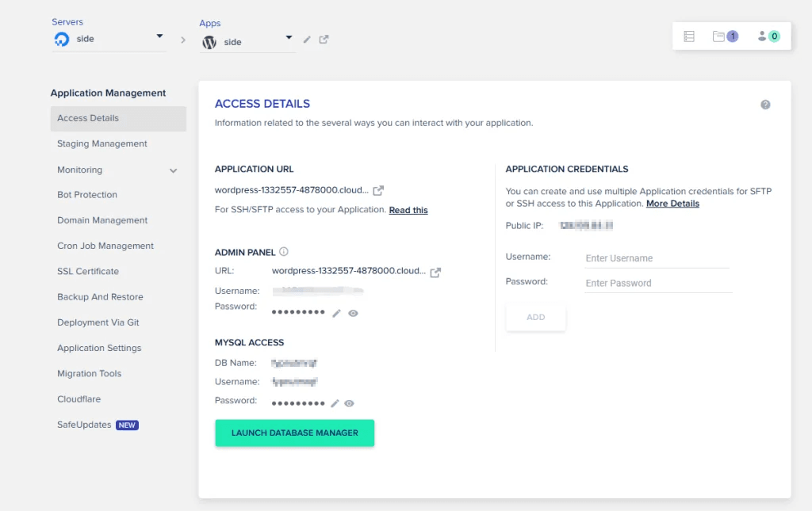Open Backup And Restore section
Screen dimensions: 812x511
click(x=100, y=297)
